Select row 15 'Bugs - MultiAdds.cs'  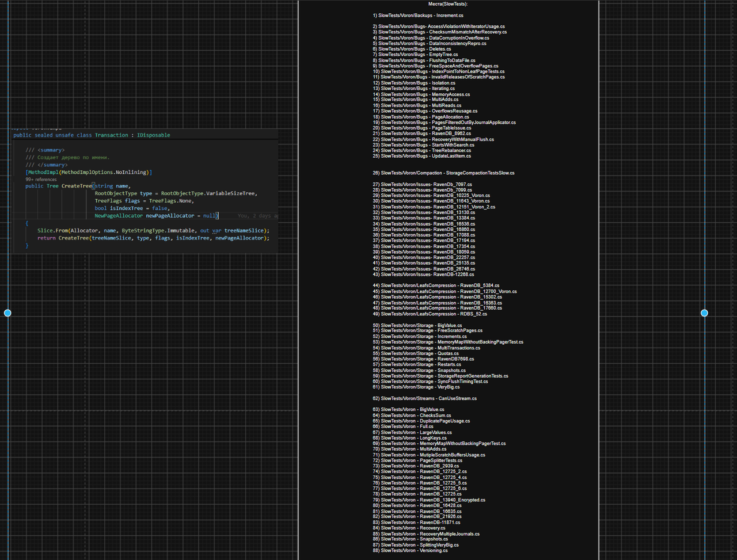[x=416, y=100]
